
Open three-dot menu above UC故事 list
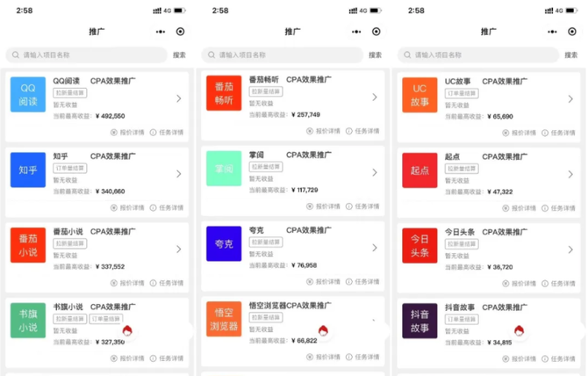click(x=552, y=32)
